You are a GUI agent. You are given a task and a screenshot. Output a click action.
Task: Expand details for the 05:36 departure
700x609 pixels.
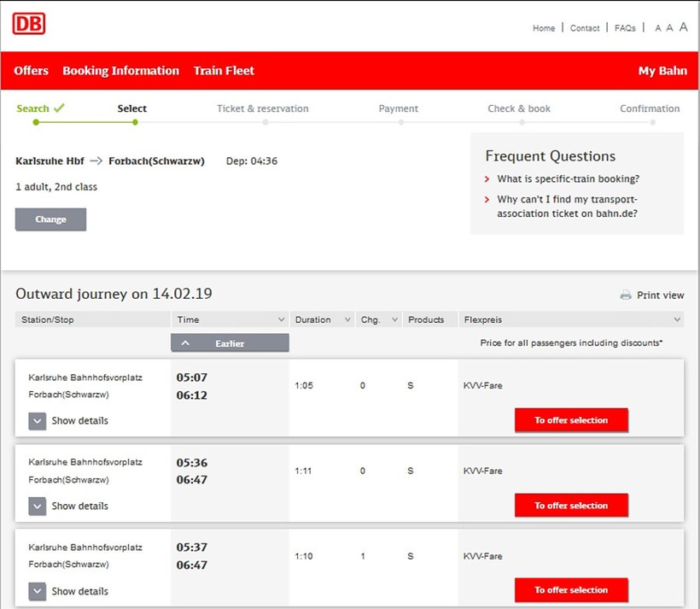38,506
